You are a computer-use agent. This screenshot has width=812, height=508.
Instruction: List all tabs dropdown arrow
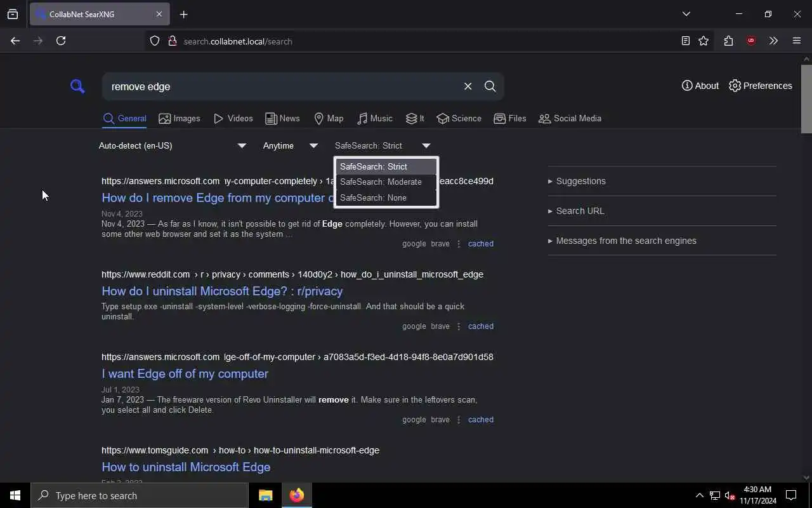point(686,14)
